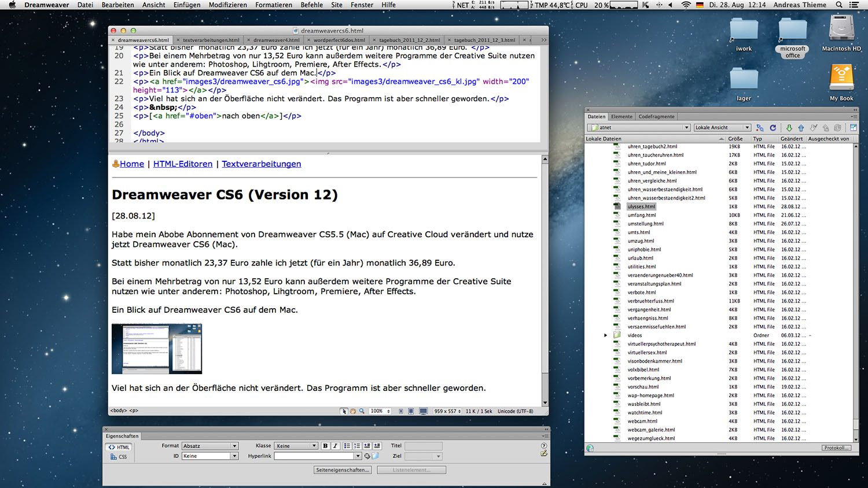Click the Point to File target icon
The width and height of the screenshot is (868, 488).
pyautogui.click(x=367, y=456)
